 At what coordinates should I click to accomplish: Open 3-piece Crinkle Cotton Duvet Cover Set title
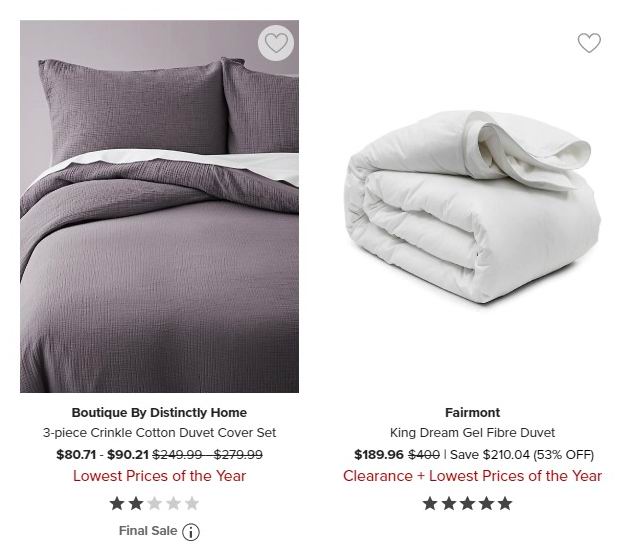tap(159, 433)
